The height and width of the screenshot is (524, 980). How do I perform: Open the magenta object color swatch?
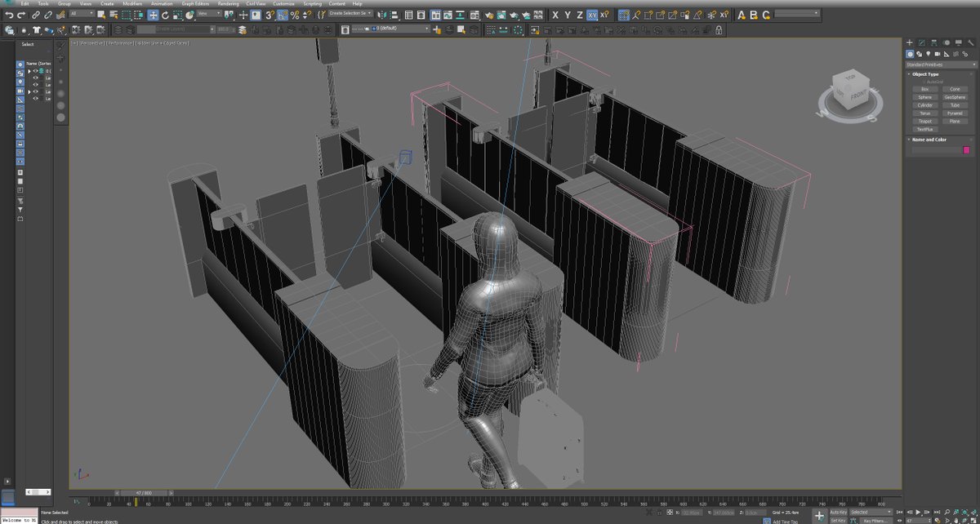coord(967,150)
